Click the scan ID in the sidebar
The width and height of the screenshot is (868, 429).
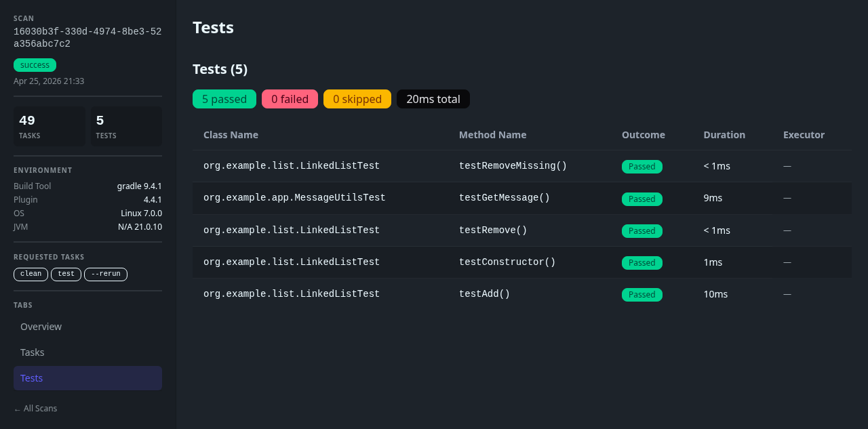coord(87,37)
